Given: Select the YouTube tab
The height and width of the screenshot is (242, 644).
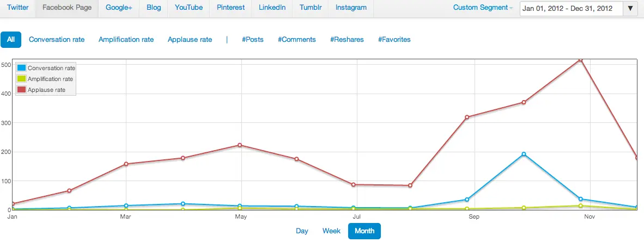Looking at the screenshot, I should pyautogui.click(x=189, y=8).
